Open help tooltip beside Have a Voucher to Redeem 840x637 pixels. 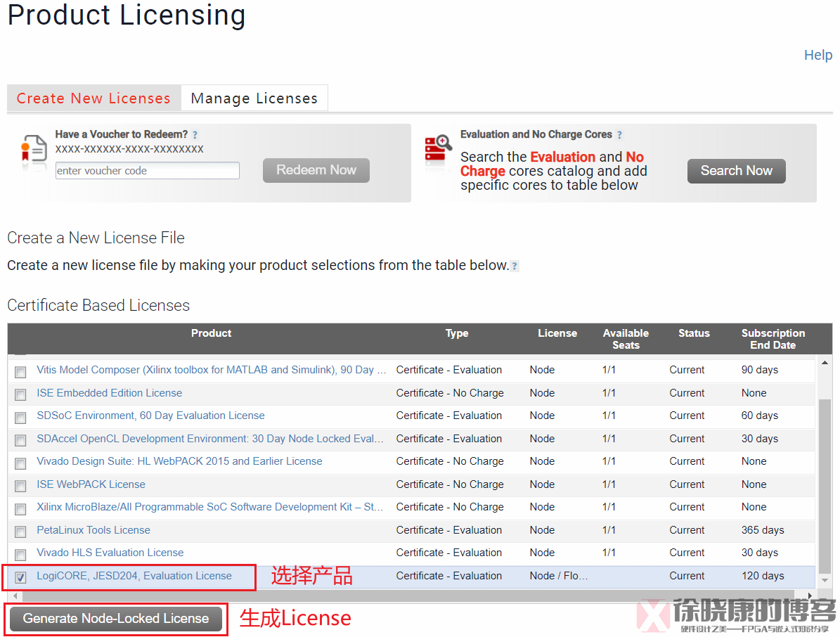[195, 135]
